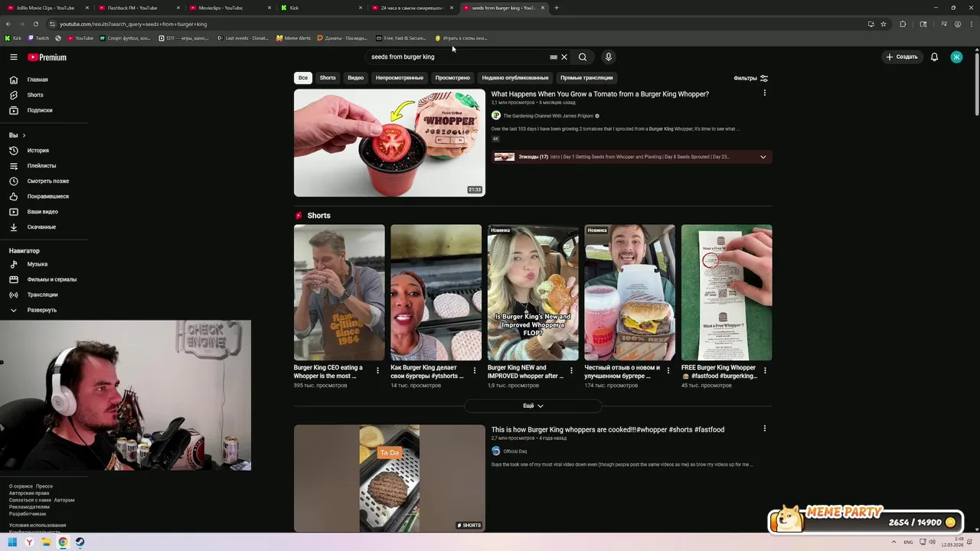
Task: Select the Прямые трансляции chip
Action: pos(586,78)
